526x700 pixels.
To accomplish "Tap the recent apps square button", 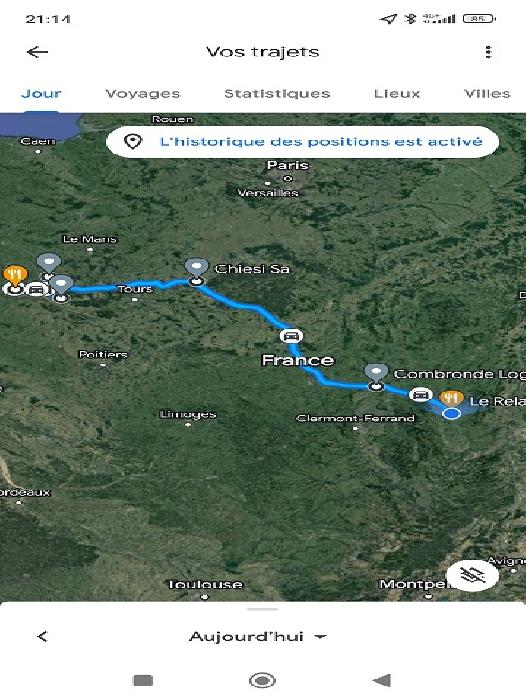I will click(x=143, y=680).
